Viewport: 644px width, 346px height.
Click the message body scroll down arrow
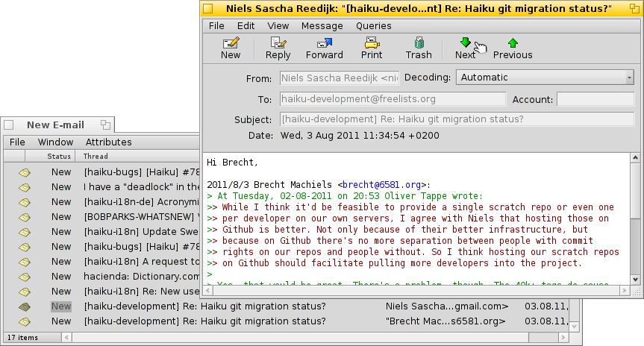click(635, 279)
